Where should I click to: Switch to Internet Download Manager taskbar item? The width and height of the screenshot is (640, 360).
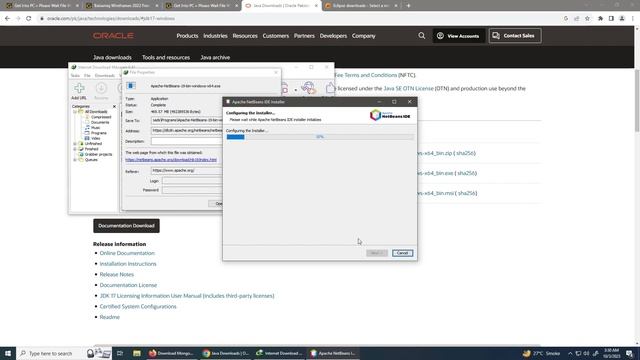tap(280, 353)
